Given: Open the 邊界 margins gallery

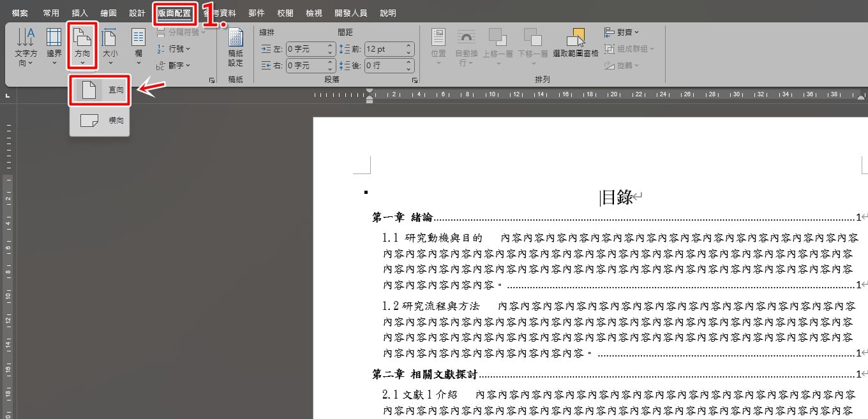Looking at the screenshot, I should (x=54, y=47).
